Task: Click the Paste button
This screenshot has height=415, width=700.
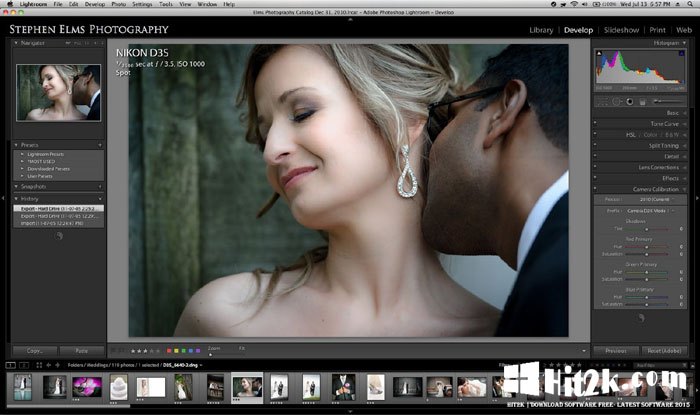Action: pos(82,351)
